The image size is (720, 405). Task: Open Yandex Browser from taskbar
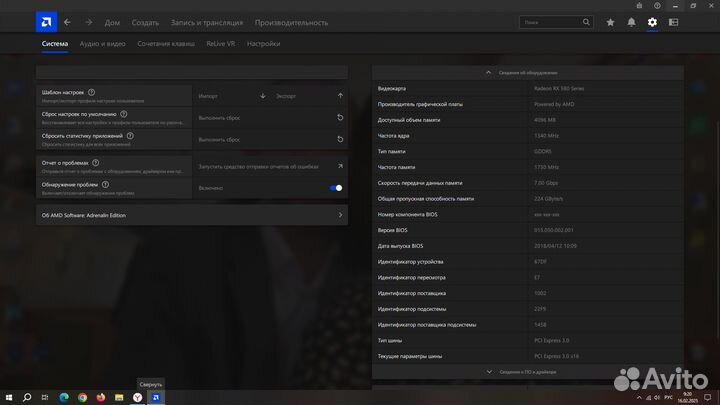[137, 398]
